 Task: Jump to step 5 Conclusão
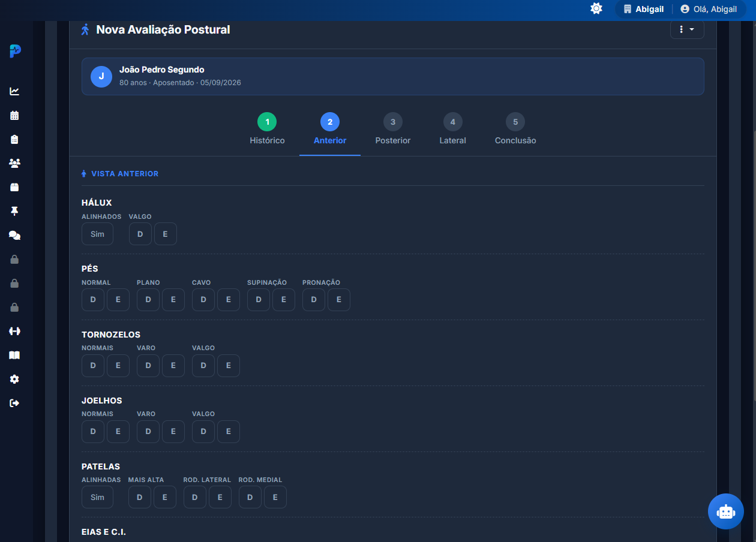[515, 130]
